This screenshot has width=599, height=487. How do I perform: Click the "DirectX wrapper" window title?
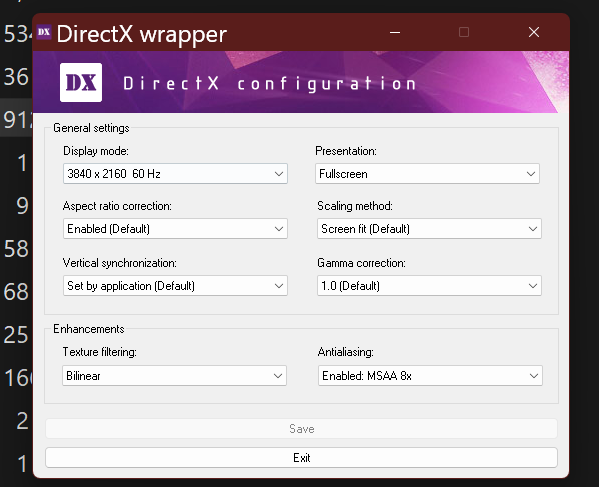[141, 34]
